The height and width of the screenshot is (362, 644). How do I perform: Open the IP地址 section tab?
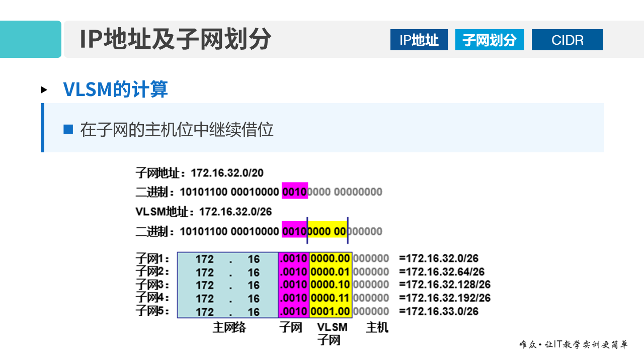419,40
